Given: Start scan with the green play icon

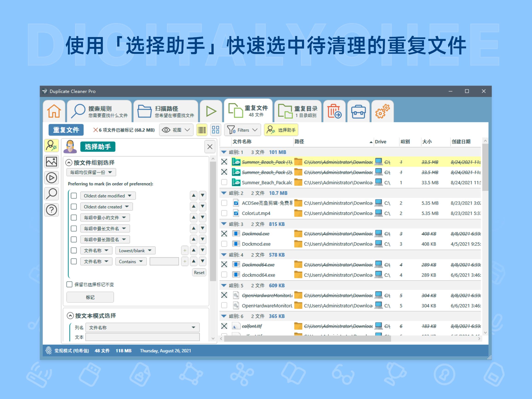Looking at the screenshot, I should (211, 111).
